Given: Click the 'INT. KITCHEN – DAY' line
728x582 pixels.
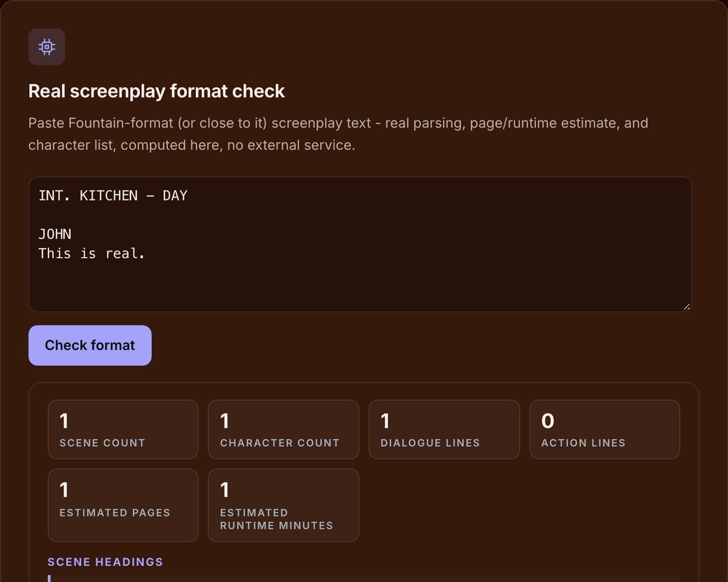Looking at the screenshot, I should pyautogui.click(x=113, y=196).
